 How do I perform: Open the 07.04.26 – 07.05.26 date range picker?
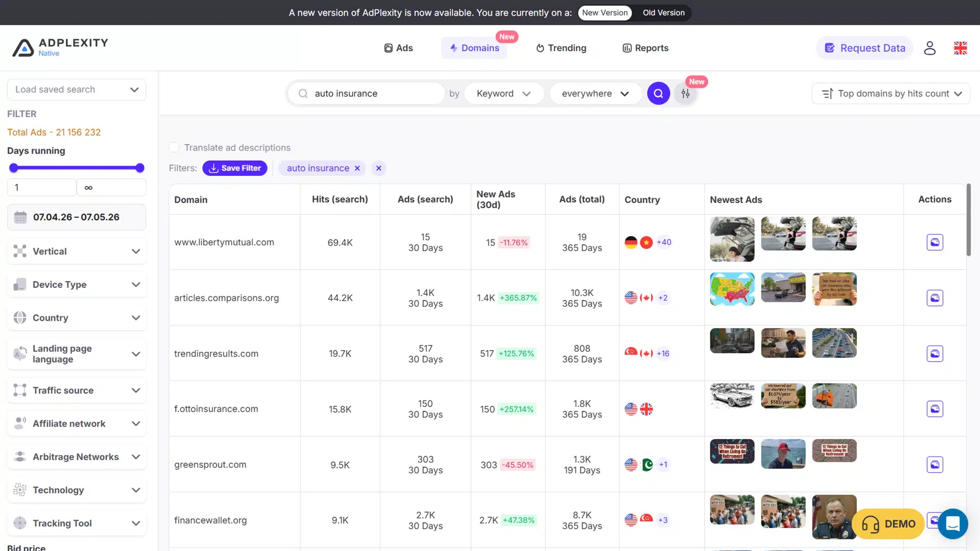tap(76, 217)
